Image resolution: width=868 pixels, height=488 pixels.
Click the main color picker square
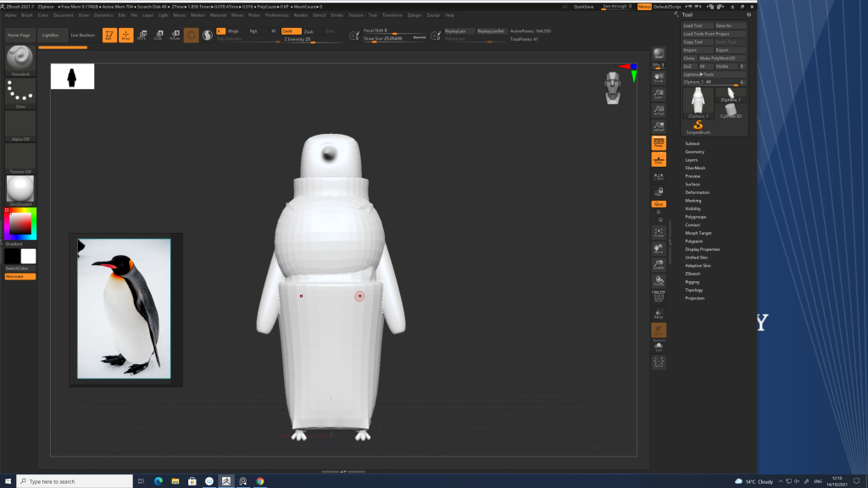click(20, 224)
